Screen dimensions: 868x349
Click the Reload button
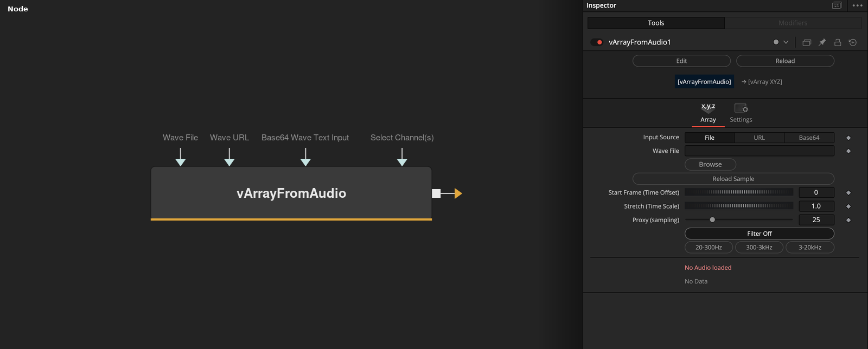click(x=785, y=61)
